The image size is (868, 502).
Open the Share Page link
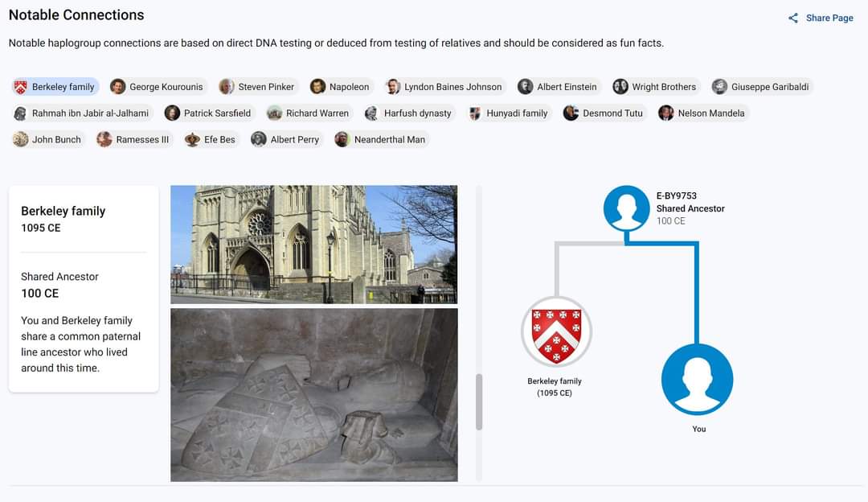[821, 19]
